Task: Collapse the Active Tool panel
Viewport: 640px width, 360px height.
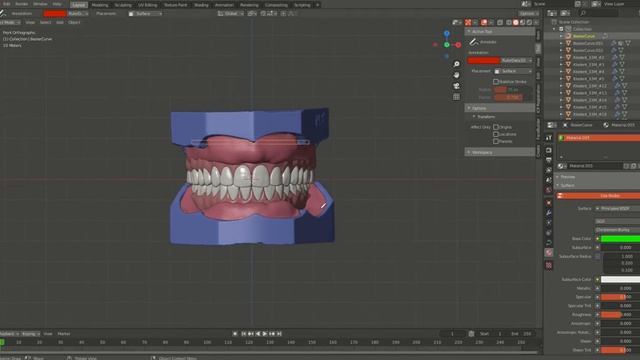Action: click(x=469, y=31)
